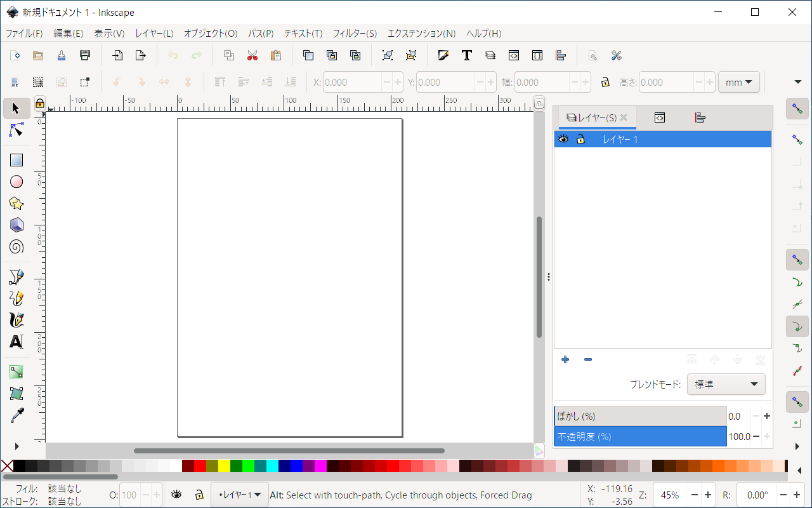Toggle current layer visibility in status bar

(176, 495)
